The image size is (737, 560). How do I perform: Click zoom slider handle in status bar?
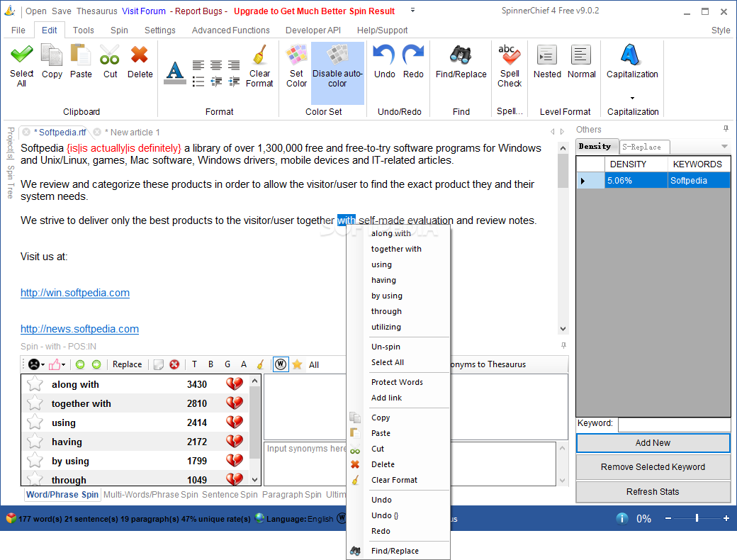click(x=697, y=518)
